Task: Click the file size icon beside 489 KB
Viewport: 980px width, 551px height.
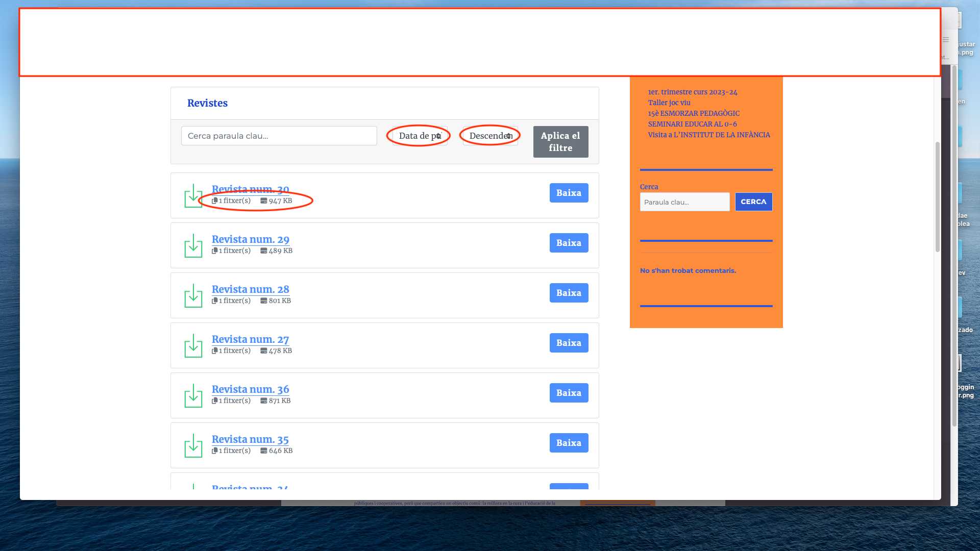Action: tap(264, 251)
